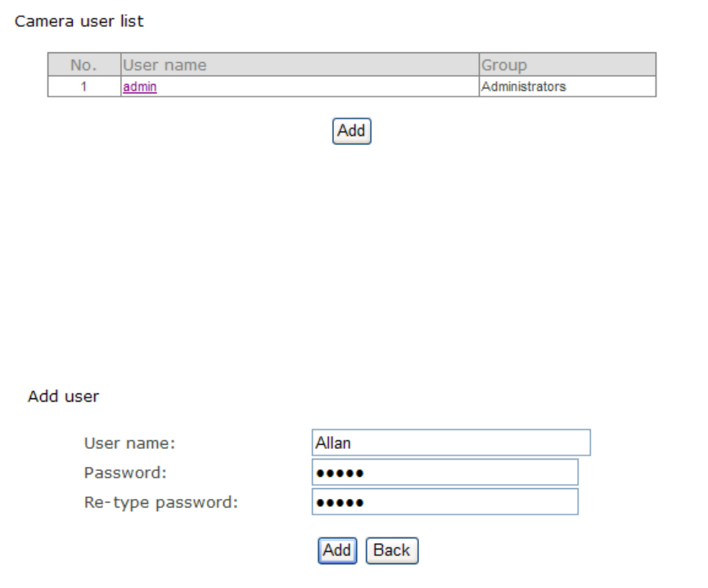Click the Administrators group cell
Viewport: 708px width, 588px height.
click(x=523, y=87)
